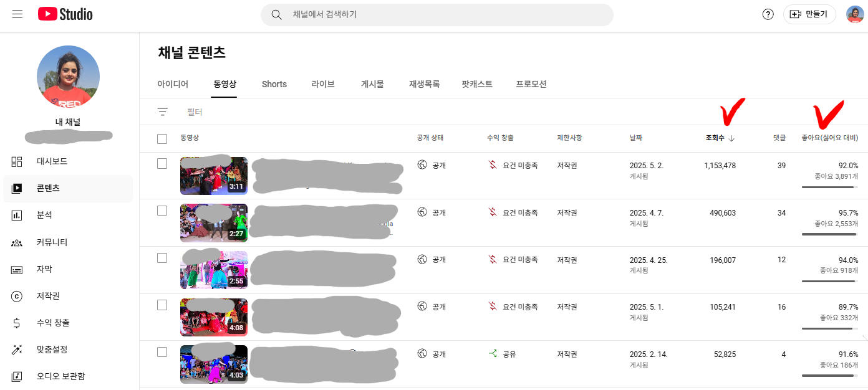This screenshot has height=390, width=868.
Task: Check the box for the 3:11 video
Action: [162, 163]
